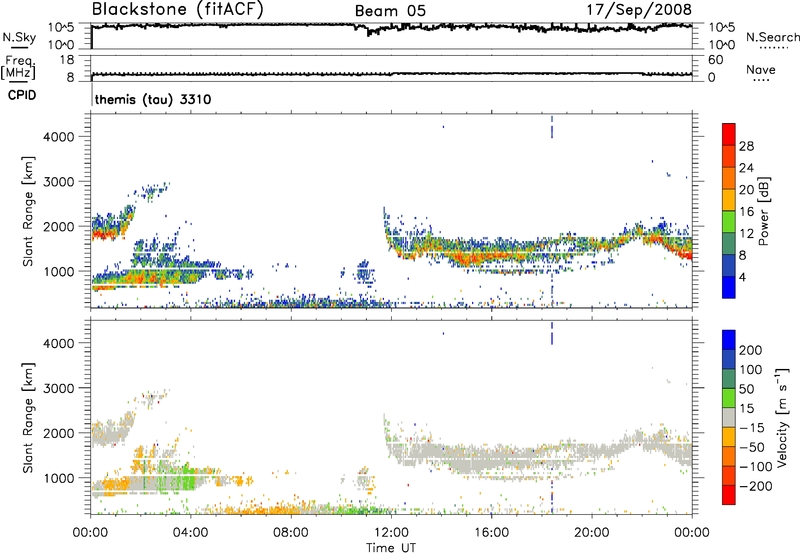Click the gray swatch of velocity colorbar
The image size is (800, 554).
tap(729, 417)
